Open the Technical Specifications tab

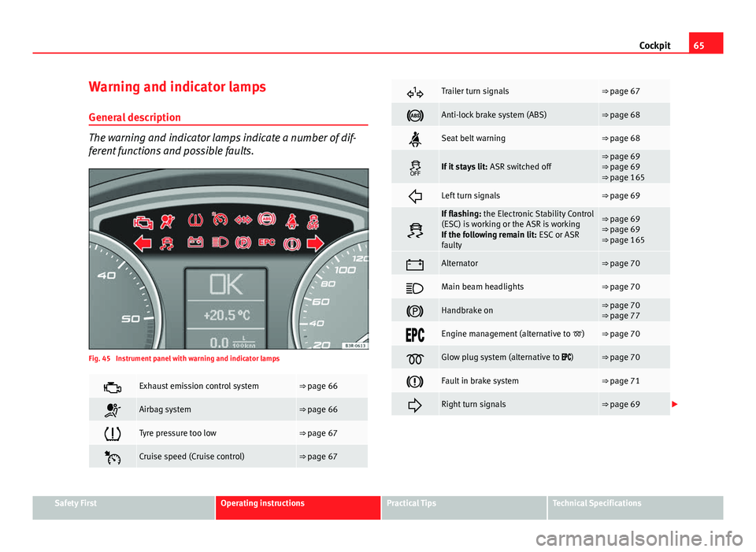pos(636,508)
